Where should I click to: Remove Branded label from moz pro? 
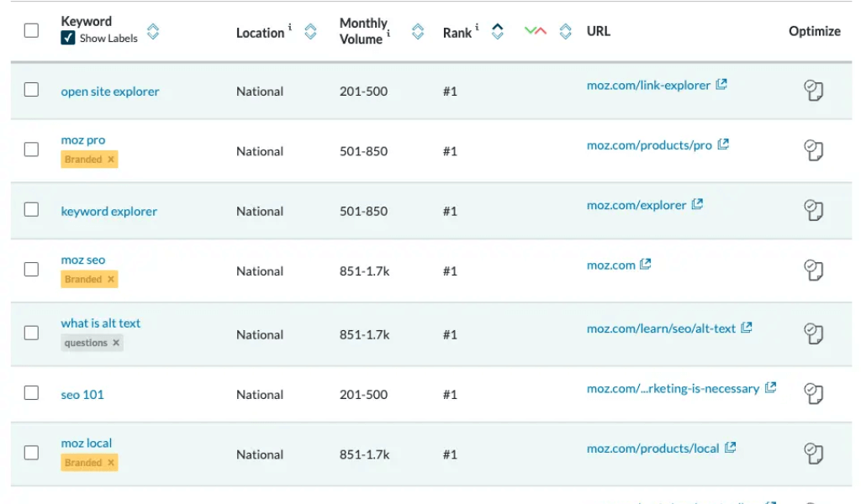point(111,159)
